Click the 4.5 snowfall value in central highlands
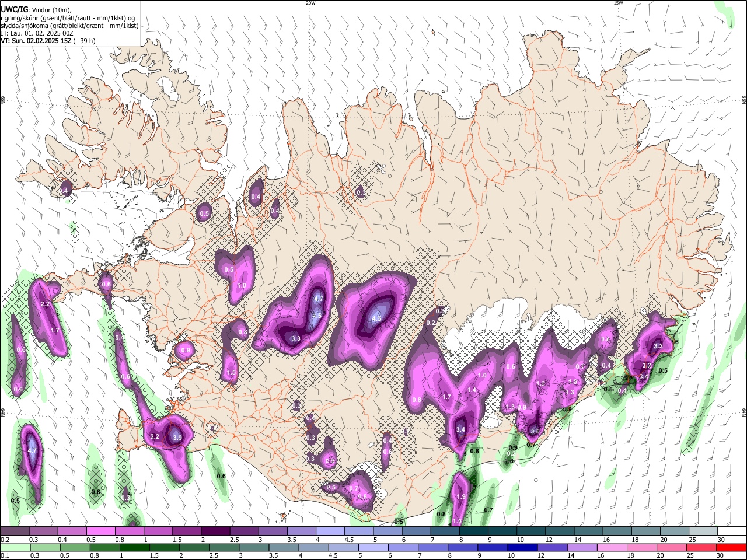Viewport: 747px width, 560px height. click(x=376, y=318)
